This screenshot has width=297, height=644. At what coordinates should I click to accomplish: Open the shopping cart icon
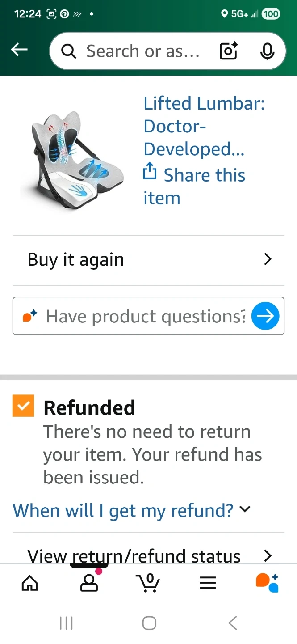pos(148,583)
